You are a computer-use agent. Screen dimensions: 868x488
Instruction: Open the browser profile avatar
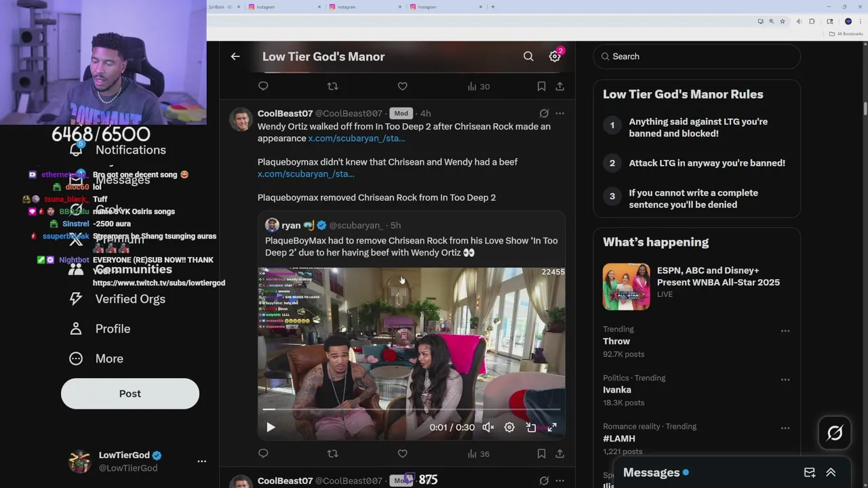click(848, 22)
